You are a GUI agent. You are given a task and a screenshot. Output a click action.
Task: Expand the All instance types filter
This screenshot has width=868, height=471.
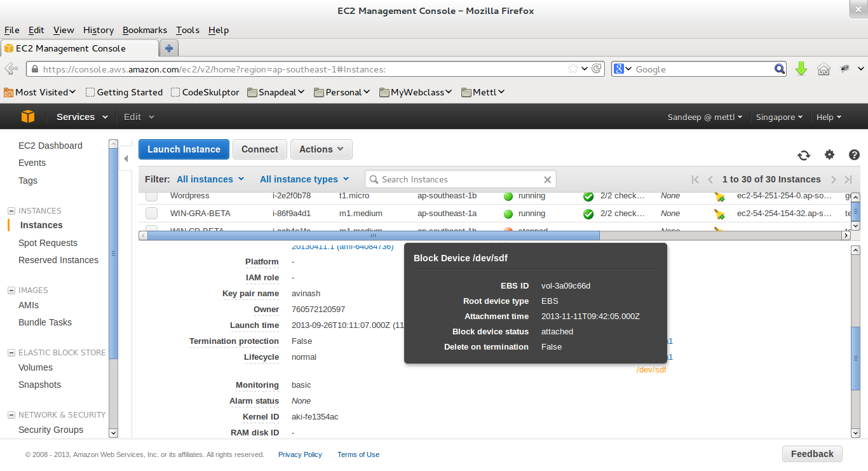[304, 179]
